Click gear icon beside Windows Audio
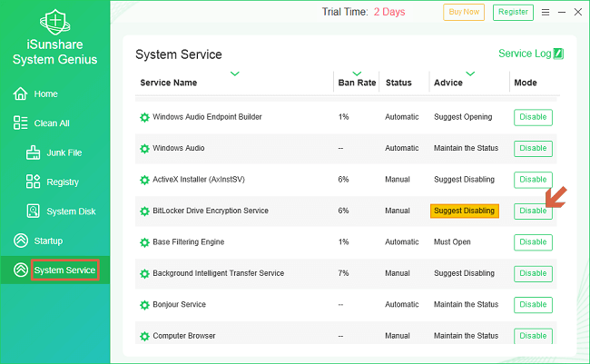 click(144, 149)
